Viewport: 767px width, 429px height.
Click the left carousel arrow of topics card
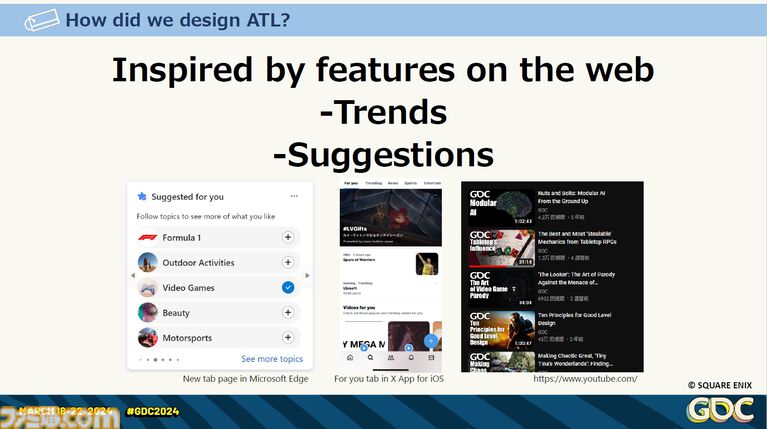[x=133, y=275]
